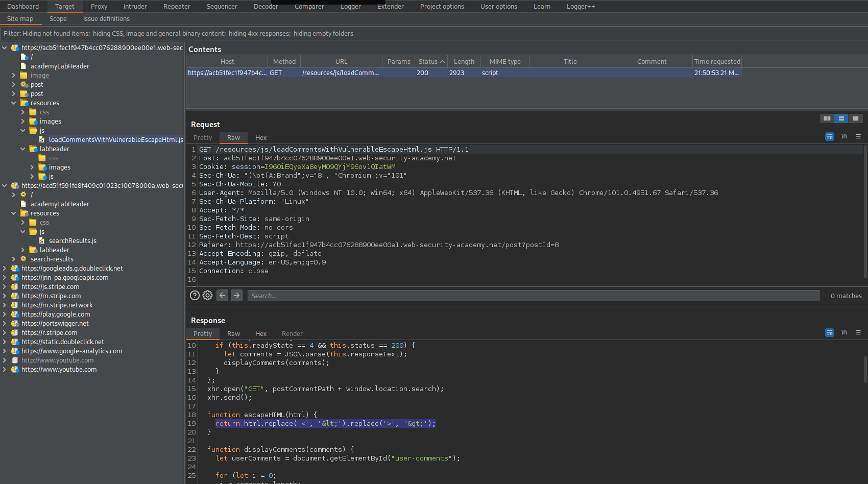This screenshot has height=484, width=868.
Task: Click the search-results gear icon
Action: click(x=23, y=259)
